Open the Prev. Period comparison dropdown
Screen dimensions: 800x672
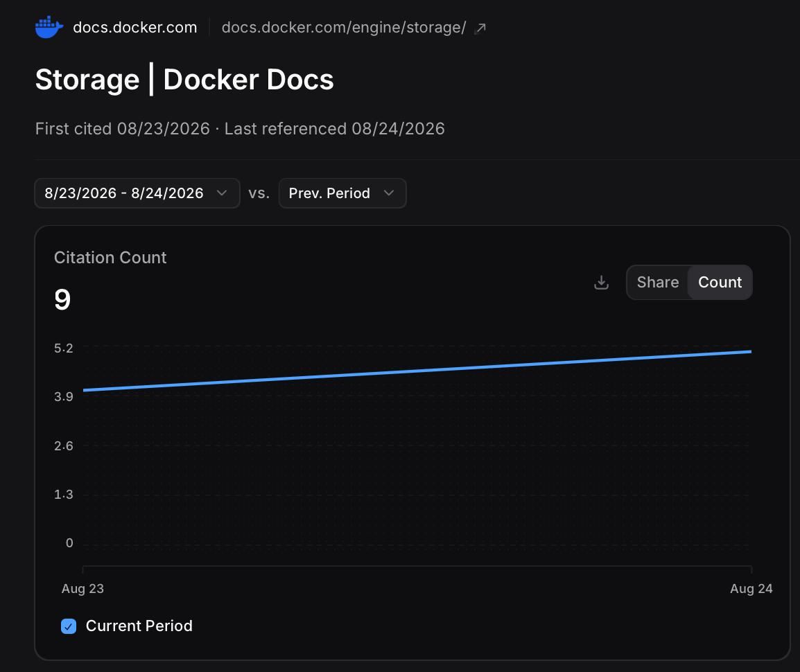342,193
